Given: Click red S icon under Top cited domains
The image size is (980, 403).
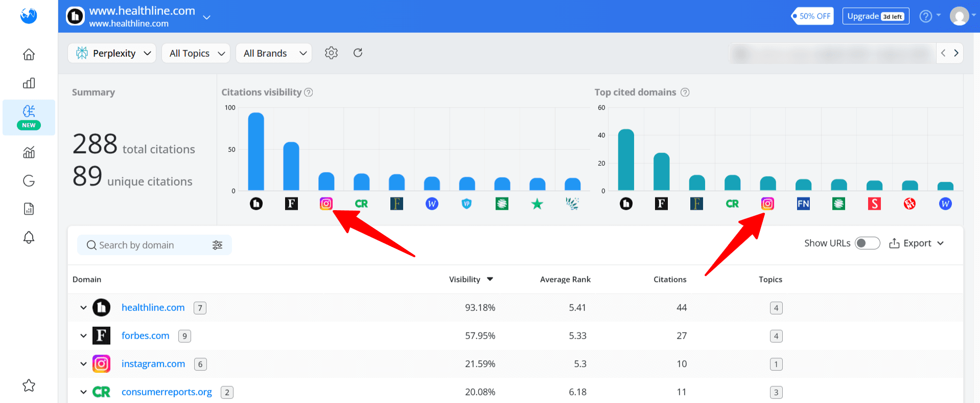Looking at the screenshot, I should [x=874, y=204].
